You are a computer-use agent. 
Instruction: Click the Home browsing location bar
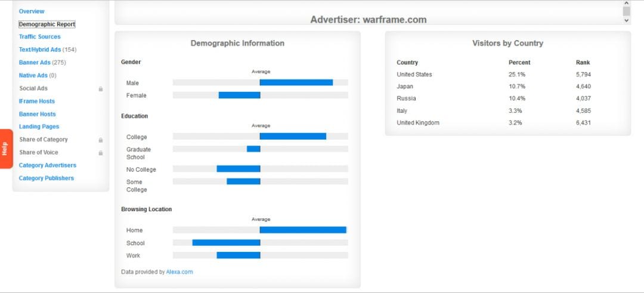(x=303, y=230)
